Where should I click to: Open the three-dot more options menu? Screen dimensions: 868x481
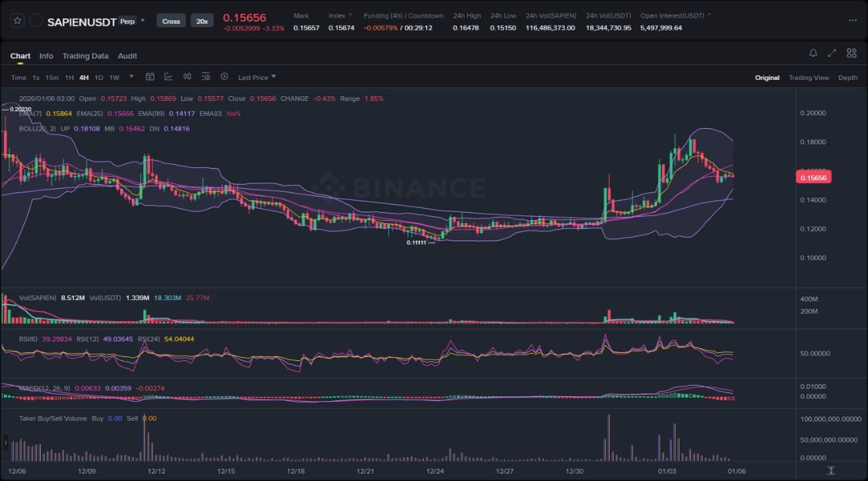852,21
